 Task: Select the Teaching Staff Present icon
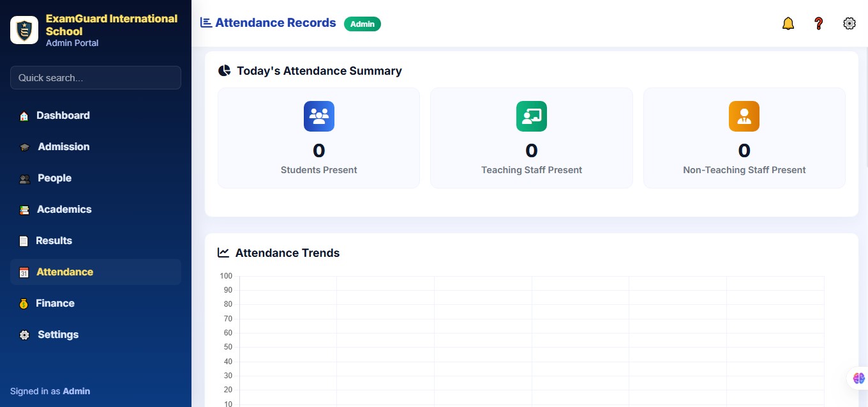click(531, 116)
